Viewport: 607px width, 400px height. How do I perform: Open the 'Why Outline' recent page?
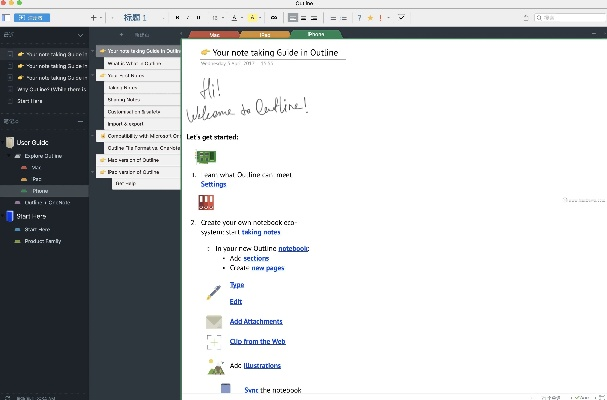click(x=51, y=89)
